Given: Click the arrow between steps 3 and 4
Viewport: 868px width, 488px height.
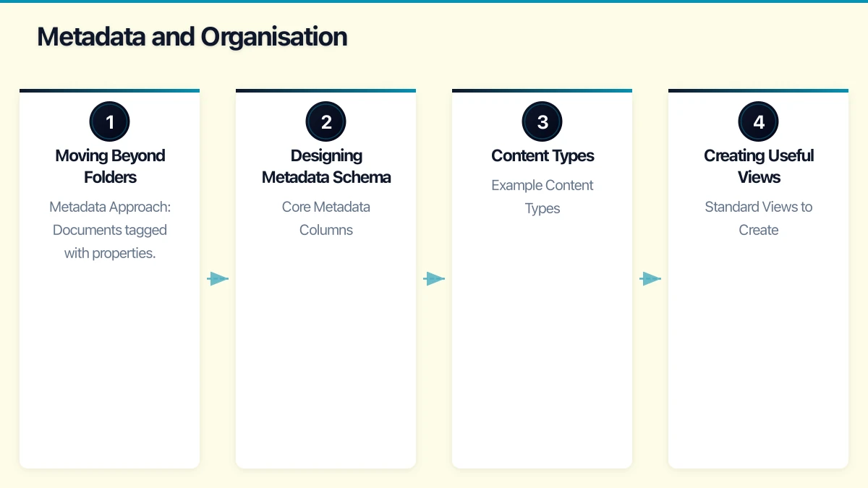Looking at the screenshot, I should tap(650, 278).
